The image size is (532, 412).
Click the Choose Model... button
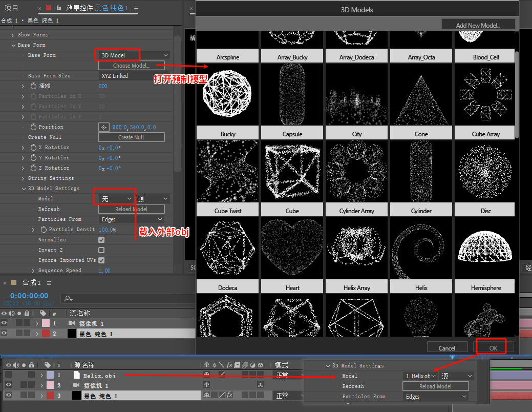[131, 66]
